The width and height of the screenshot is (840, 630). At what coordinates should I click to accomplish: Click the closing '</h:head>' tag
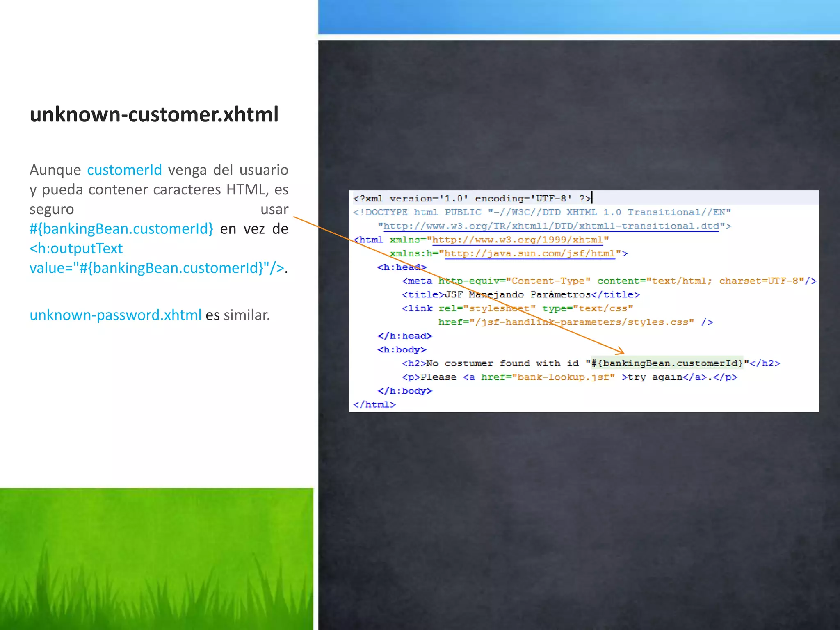(405, 336)
